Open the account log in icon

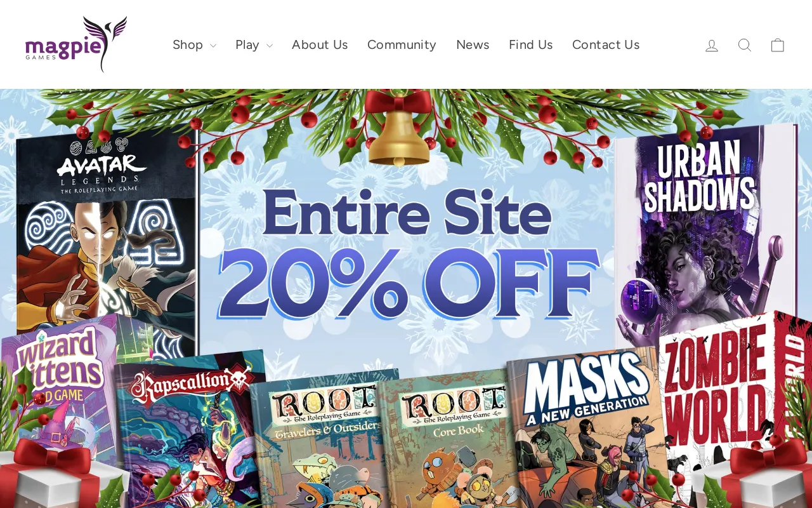click(x=712, y=45)
